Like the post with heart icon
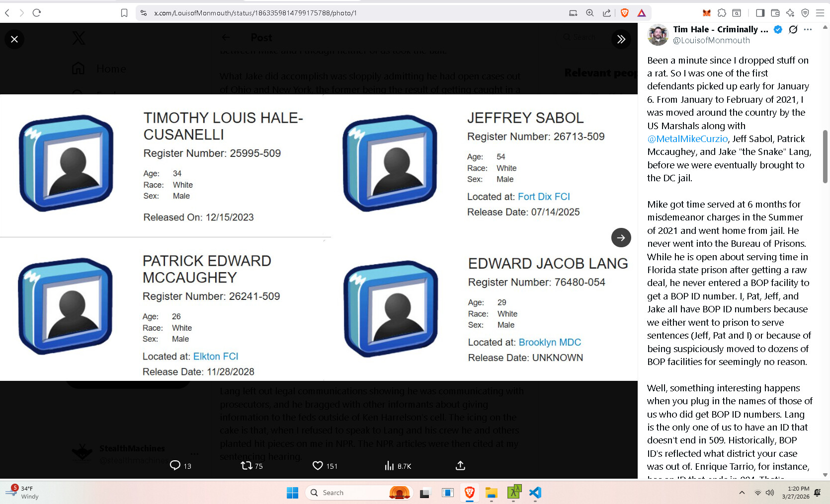This screenshot has width=830, height=504. (x=318, y=466)
